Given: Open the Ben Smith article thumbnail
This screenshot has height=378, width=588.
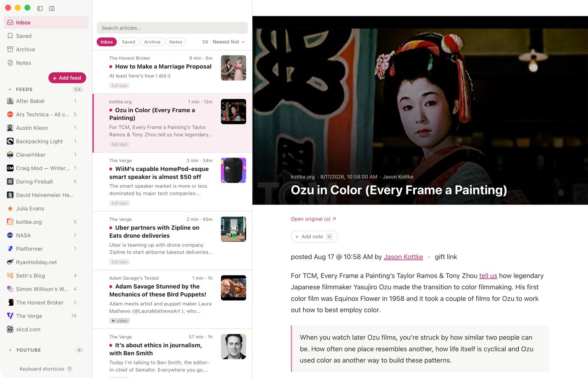Looking at the screenshot, I should coord(234,347).
